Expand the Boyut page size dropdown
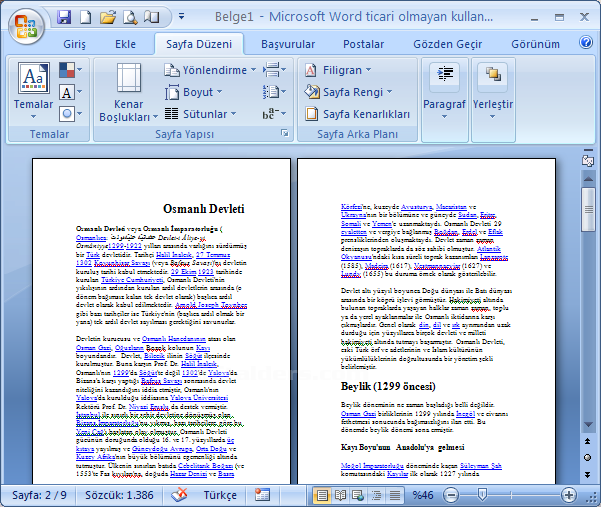 (x=194, y=92)
